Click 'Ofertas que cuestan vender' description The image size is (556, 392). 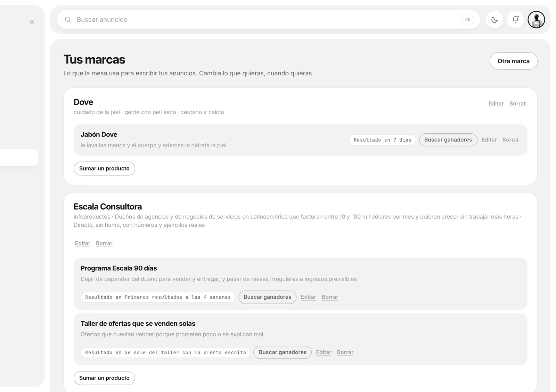coord(172,334)
